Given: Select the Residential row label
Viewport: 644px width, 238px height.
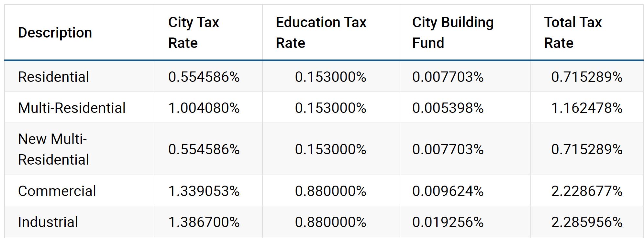Looking at the screenshot, I should [x=53, y=77].
